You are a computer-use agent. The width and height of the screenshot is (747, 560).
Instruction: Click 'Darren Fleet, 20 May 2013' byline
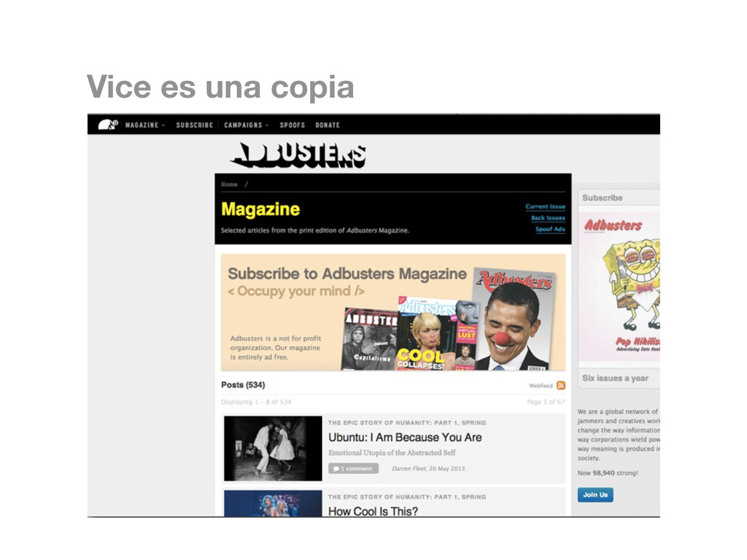pos(428,469)
